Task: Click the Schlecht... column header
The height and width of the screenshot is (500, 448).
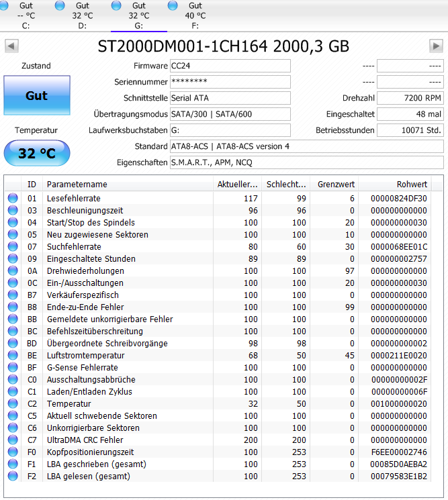Action: [x=286, y=184]
